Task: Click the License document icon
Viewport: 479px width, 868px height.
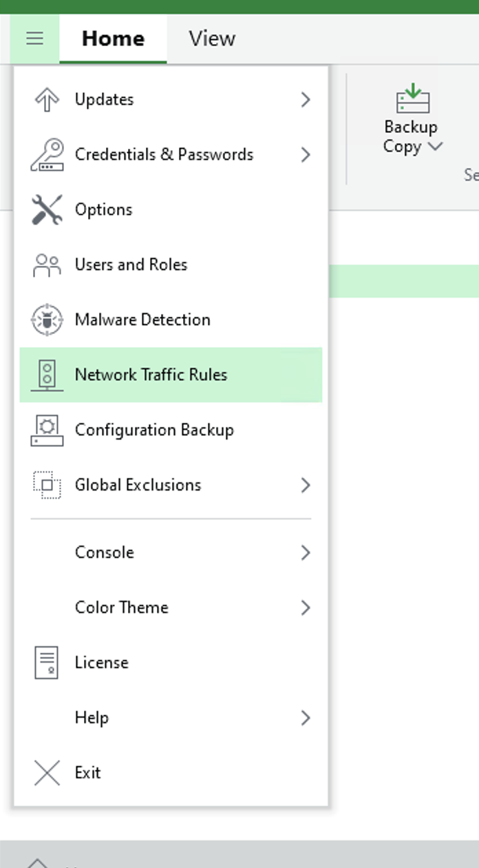Action: click(47, 663)
